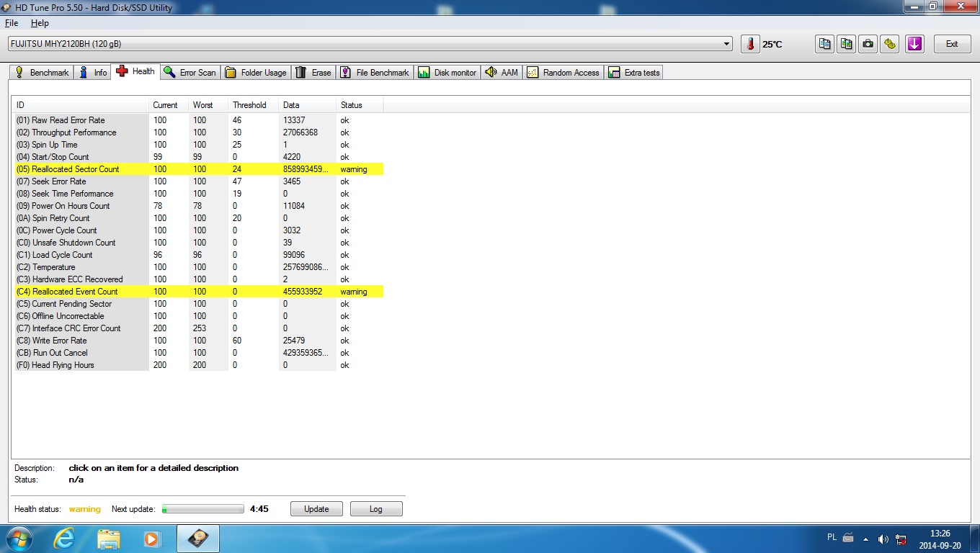Select the Load Cycle Count row
Image resolution: width=980 pixels, height=553 pixels.
tap(198, 255)
